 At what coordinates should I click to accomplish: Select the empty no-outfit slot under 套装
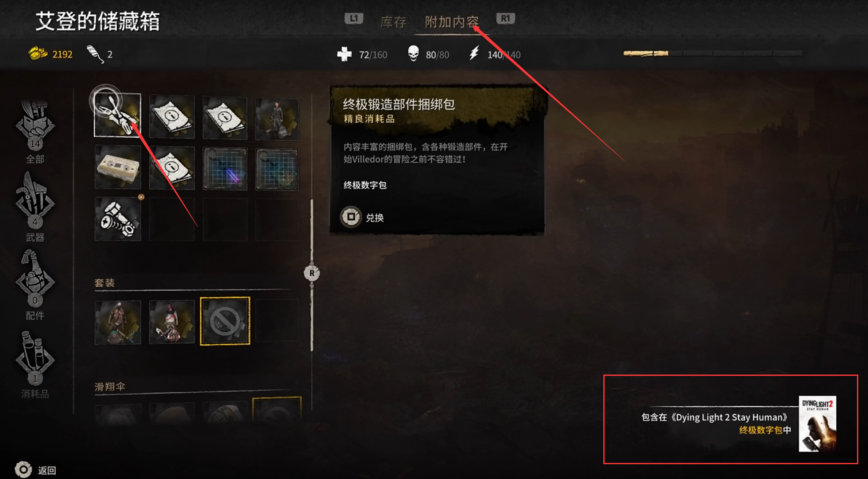[225, 321]
